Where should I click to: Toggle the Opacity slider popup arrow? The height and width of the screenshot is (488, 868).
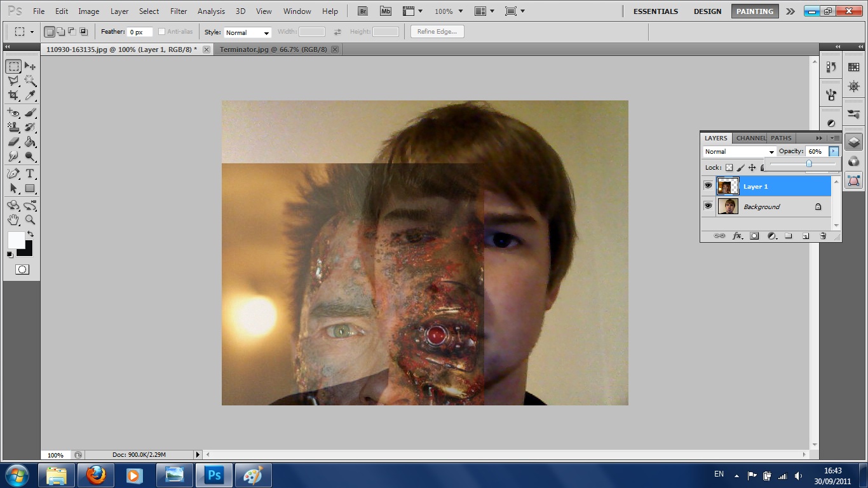(834, 151)
